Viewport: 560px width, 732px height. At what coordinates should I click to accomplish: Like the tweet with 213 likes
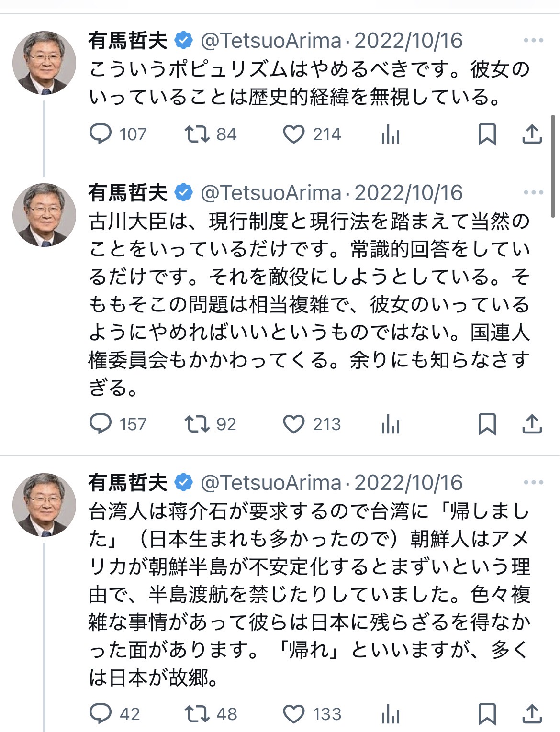[294, 424]
